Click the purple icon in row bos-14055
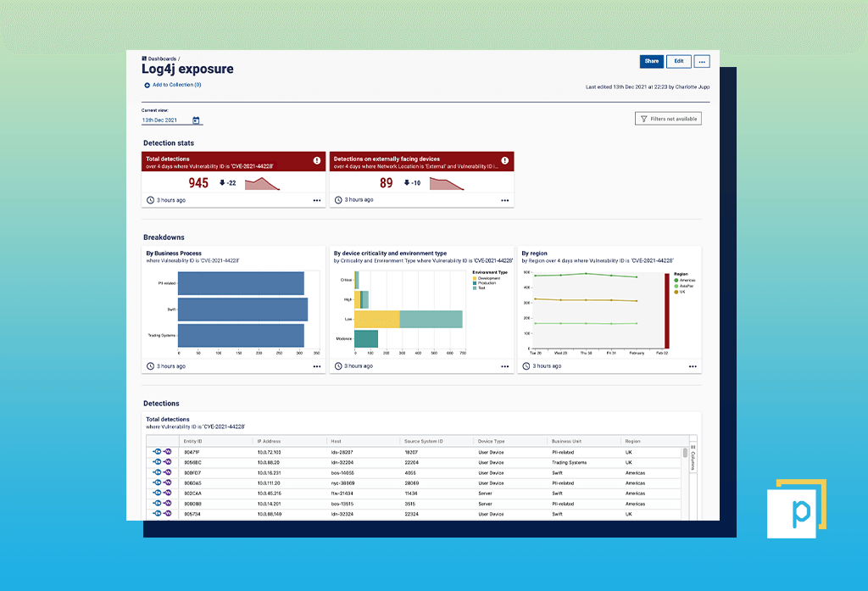 coord(167,472)
